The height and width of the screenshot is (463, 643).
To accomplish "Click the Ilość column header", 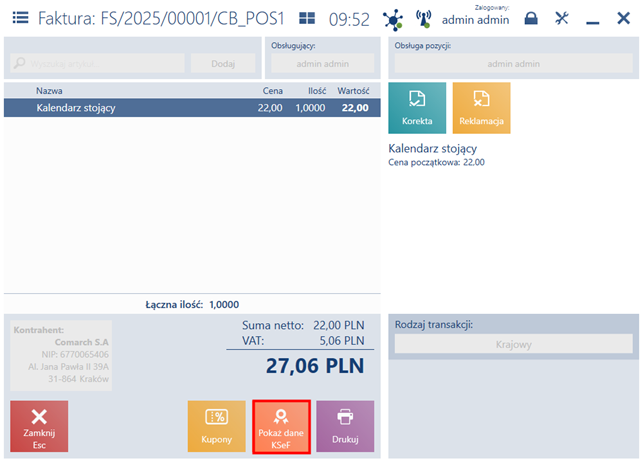I will (317, 91).
